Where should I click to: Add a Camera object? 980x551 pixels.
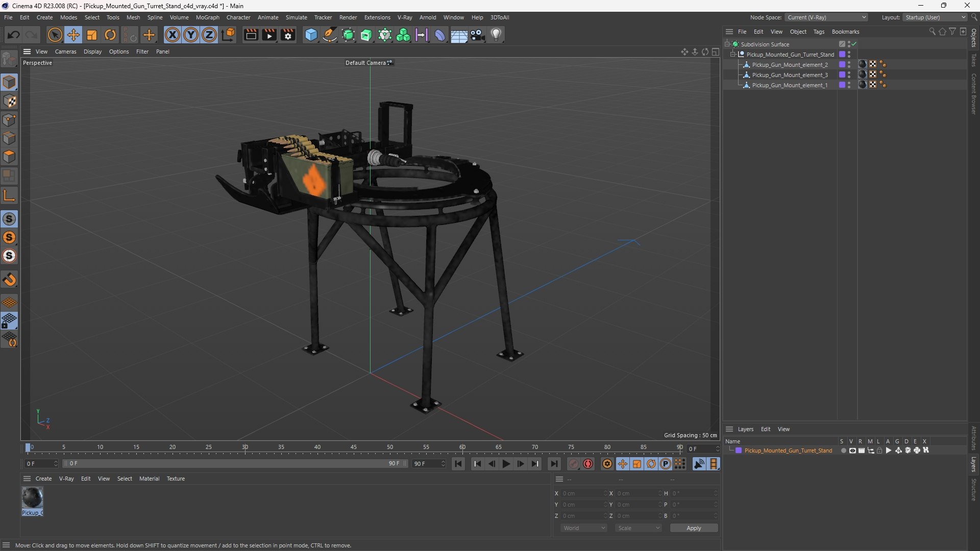tap(477, 35)
